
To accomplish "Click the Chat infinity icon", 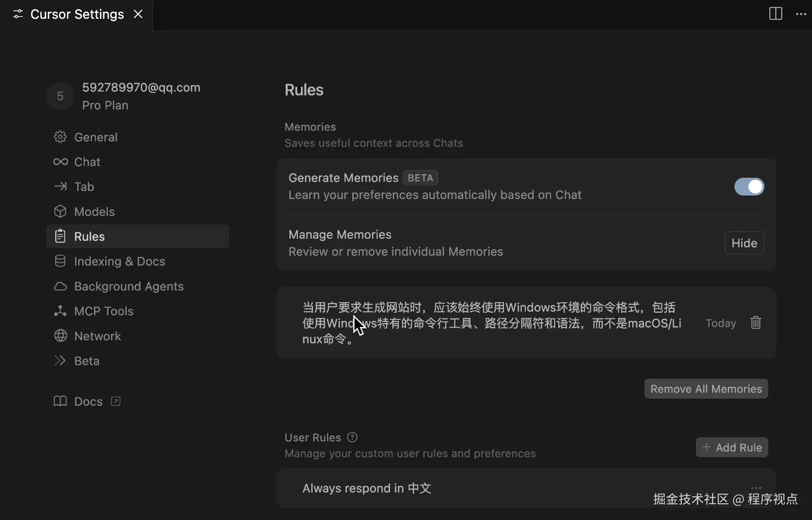I will tap(60, 162).
